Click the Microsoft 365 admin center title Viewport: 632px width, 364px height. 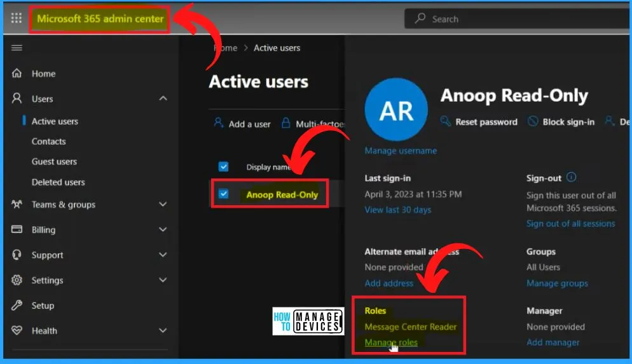click(100, 18)
